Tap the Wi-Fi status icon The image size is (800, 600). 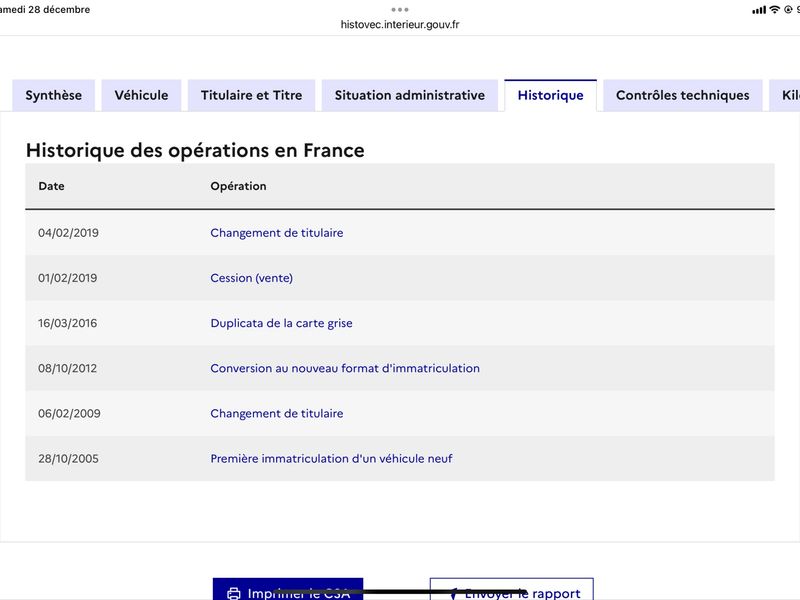click(774, 9)
